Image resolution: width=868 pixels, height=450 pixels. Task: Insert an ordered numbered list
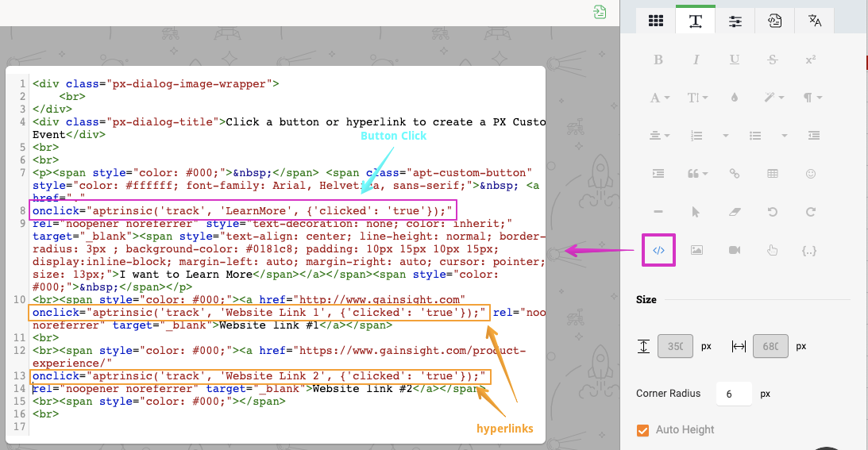[x=696, y=136]
